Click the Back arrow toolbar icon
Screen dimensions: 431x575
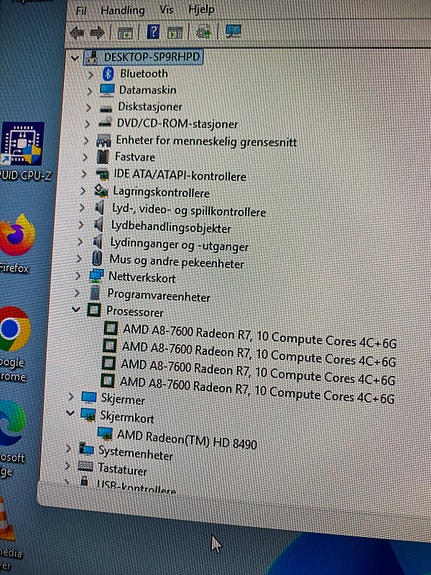(x=77, y=33)
